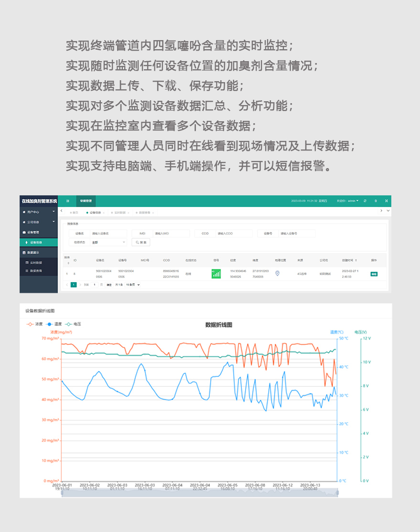
Task: Collapse the 数据展示 sidebar menu
Action: click(x=38, y=253)
